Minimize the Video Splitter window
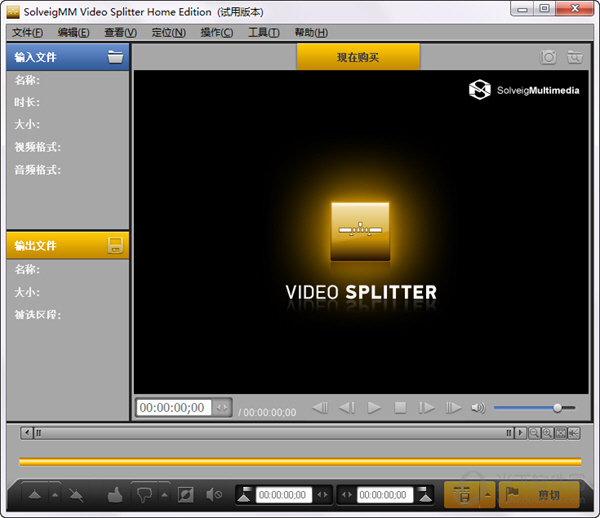Screen dimensions: 600x518 pos(522,8)
